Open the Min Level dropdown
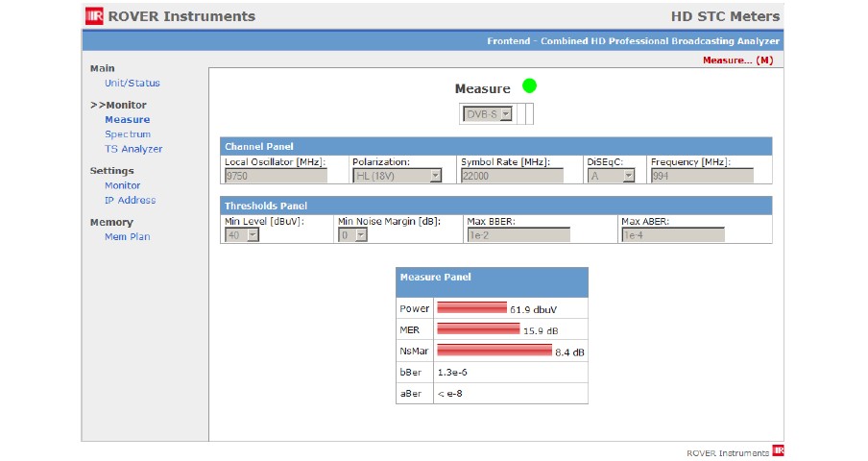Screen dimensions: 868x461 click(241, 235)
